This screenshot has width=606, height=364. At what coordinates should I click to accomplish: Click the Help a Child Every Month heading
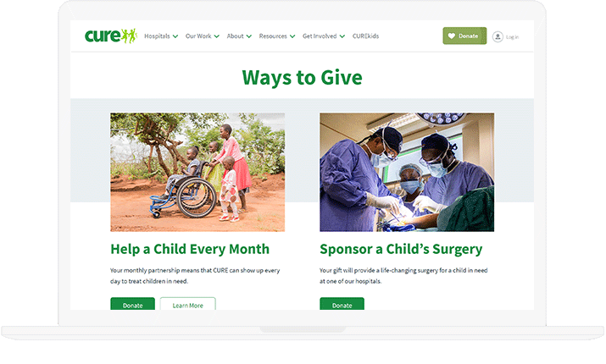pyautogui.click(x=190, y=250)
